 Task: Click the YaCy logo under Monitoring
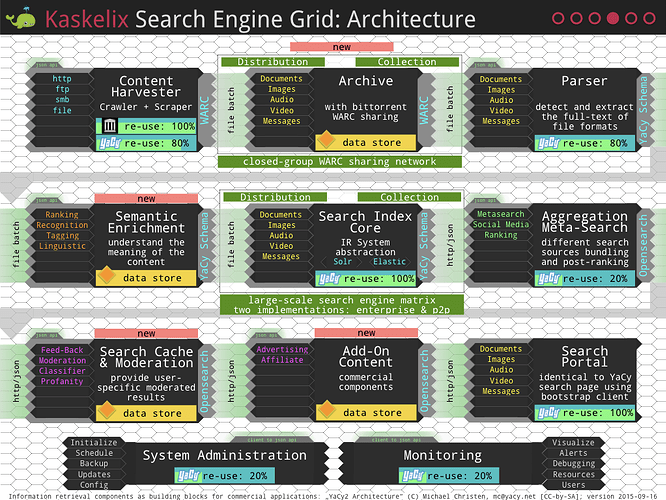(x=412, y=475)
